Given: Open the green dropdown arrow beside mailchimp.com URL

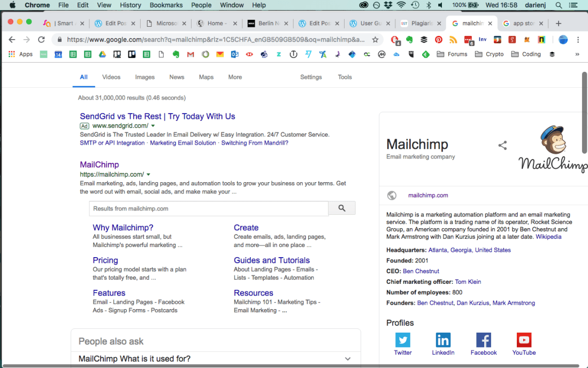Looking at the screenshot, I should tap(148, 174).
